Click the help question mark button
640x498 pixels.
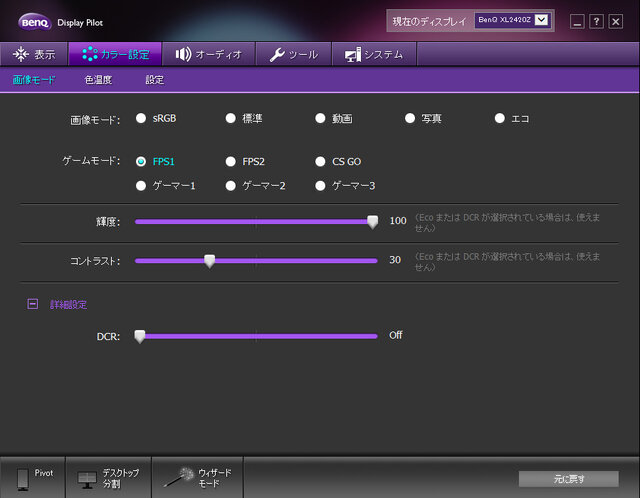point(596,22)
